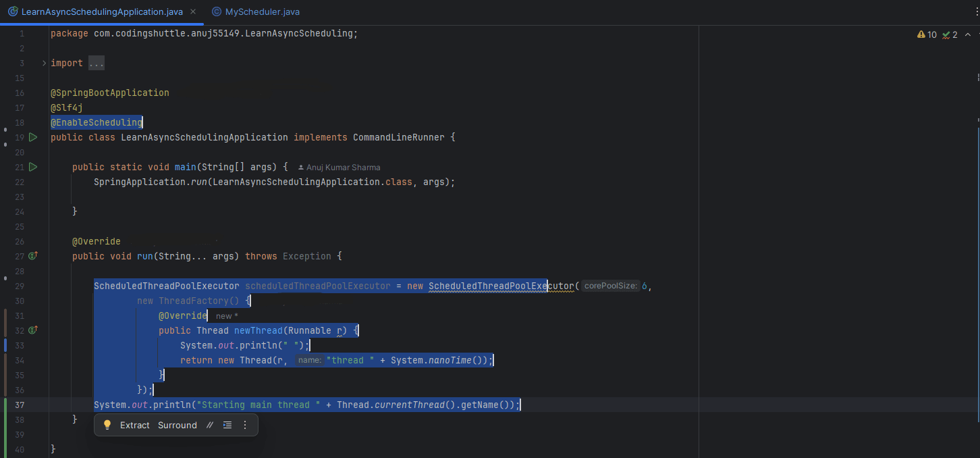
Task: Click the nanoTime method call
Action: coord(450,360)
